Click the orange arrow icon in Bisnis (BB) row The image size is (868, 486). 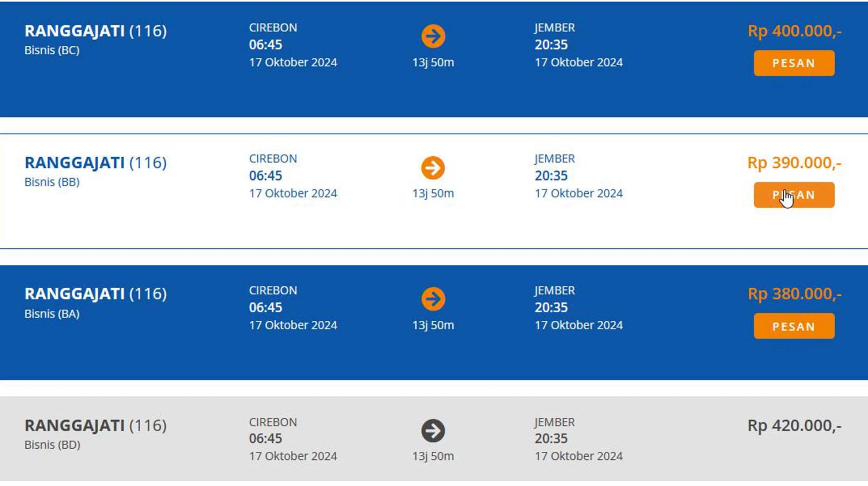433,168
